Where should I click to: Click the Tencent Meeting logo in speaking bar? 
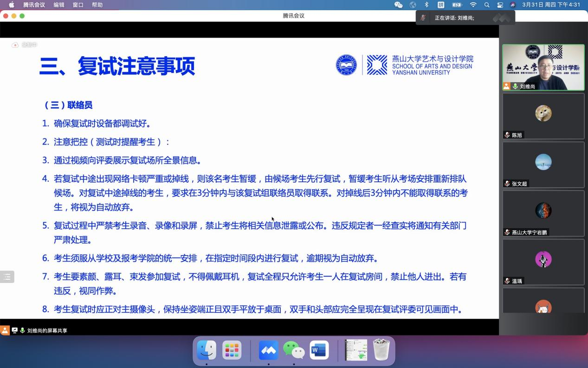tap(501, 18)
